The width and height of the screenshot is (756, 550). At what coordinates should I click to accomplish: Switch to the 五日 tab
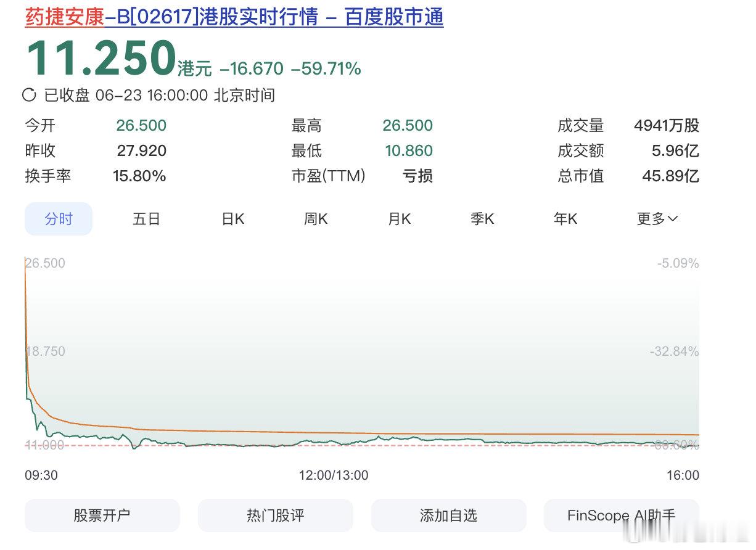(x=146, y=219)
